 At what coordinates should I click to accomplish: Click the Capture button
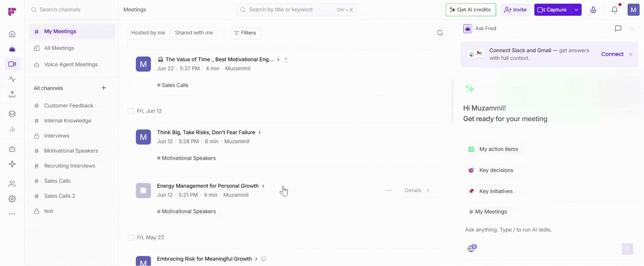(x=552, y=10)
